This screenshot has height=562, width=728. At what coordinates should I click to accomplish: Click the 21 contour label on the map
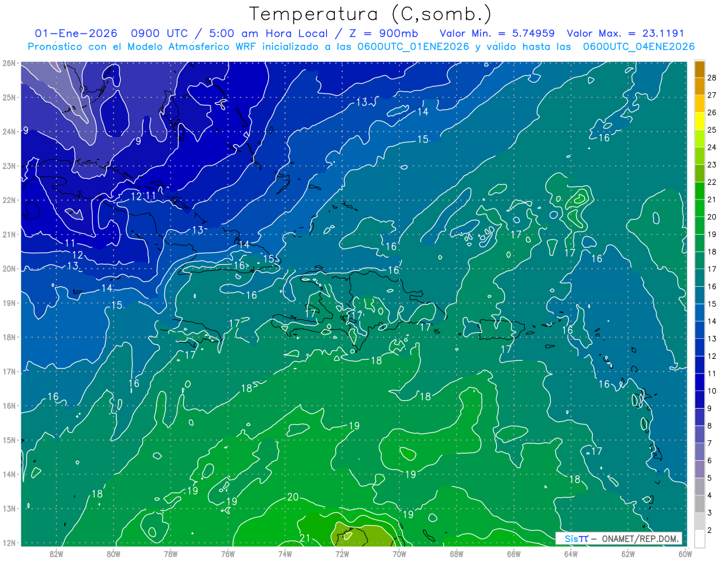[x=305, y=538]
